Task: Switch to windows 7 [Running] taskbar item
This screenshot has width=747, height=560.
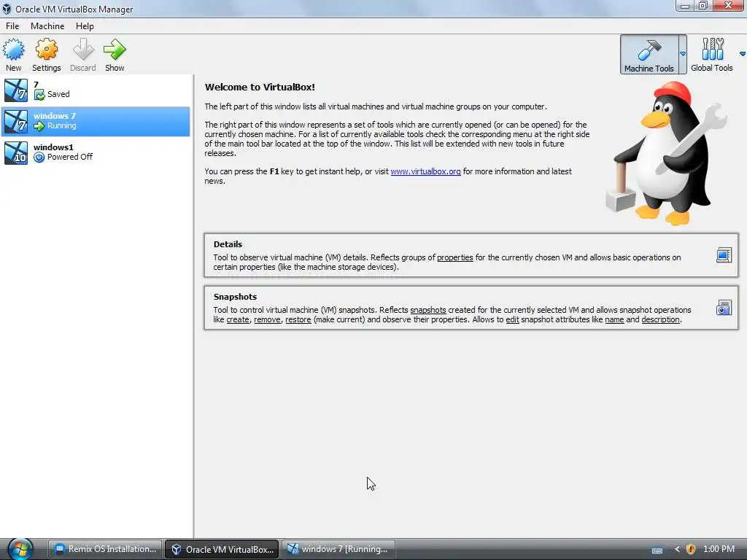Action: coord(338,549)
